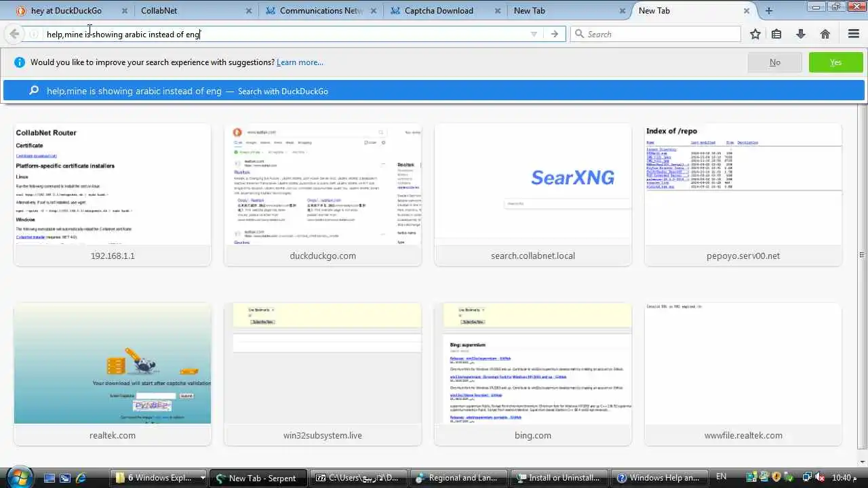Image resolution: width=868 pixels, height=488 pixels.
Task: Click the security shield tray icon
Action: pyautogui.click(x=777, y=478)
